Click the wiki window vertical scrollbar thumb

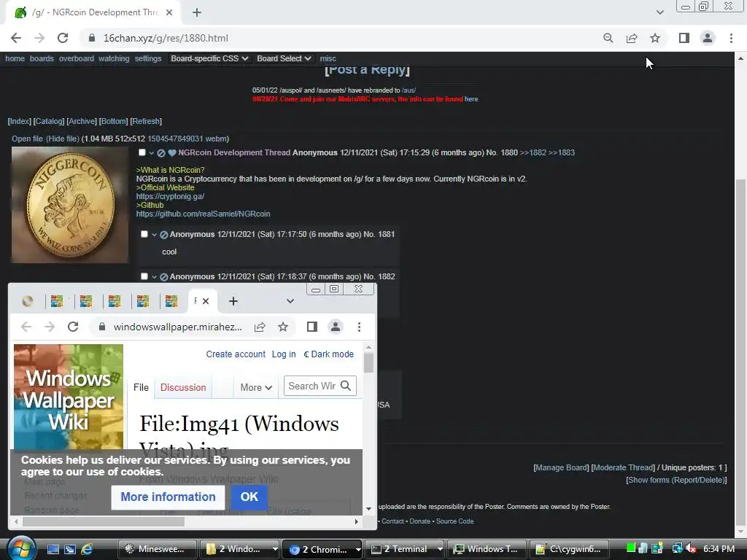point(368,363)
